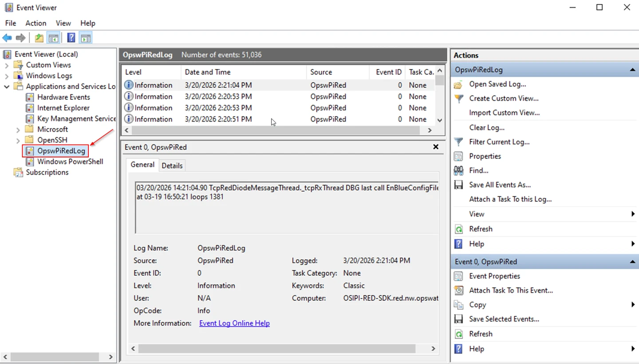Click the Filter Current Log funnel icon

tap(458, 142)
